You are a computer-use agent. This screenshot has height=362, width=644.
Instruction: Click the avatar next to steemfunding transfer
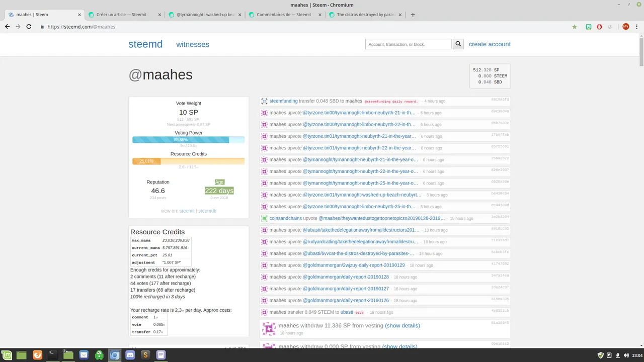tap(264, 101)
